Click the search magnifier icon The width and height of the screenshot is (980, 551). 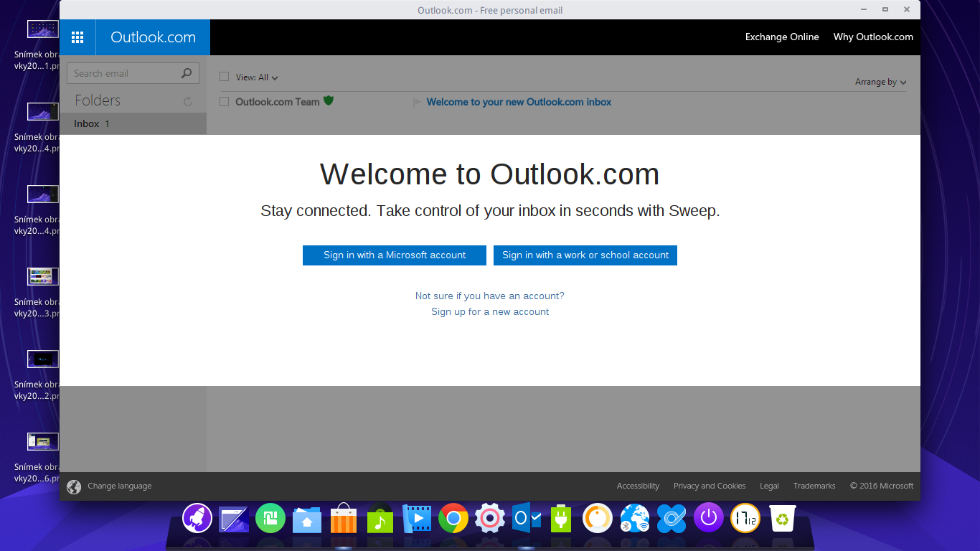(187, 73)
